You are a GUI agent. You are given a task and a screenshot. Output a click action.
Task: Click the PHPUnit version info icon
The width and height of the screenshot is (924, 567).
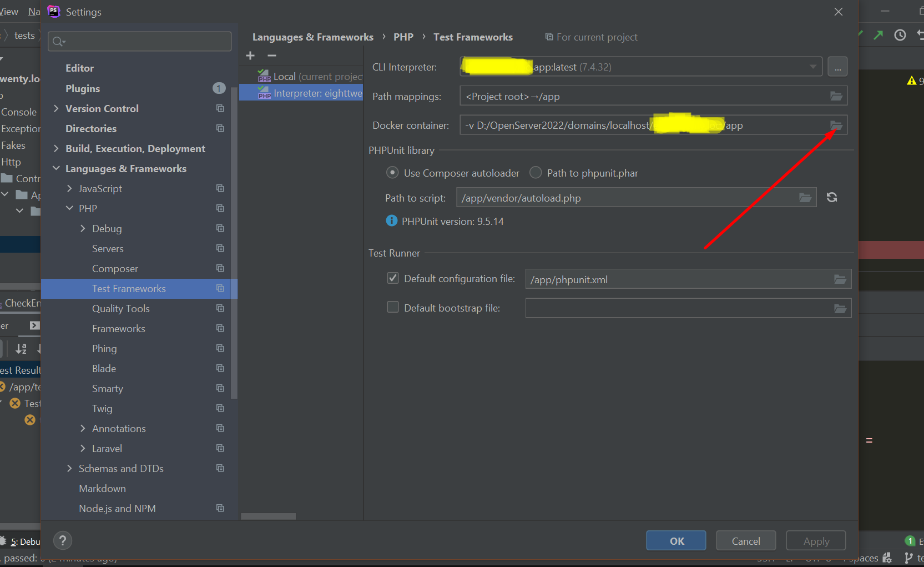click(392, 221)
